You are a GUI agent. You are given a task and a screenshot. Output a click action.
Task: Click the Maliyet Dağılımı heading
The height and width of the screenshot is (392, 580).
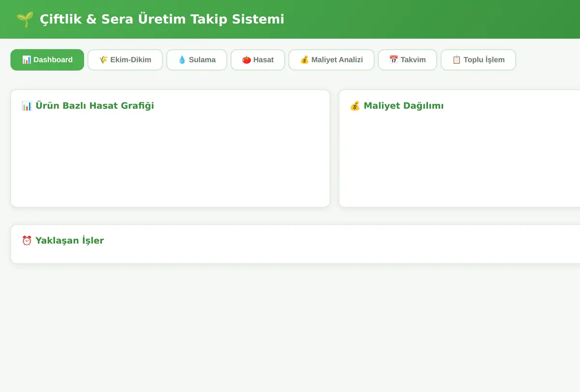[x=404, y=105]
